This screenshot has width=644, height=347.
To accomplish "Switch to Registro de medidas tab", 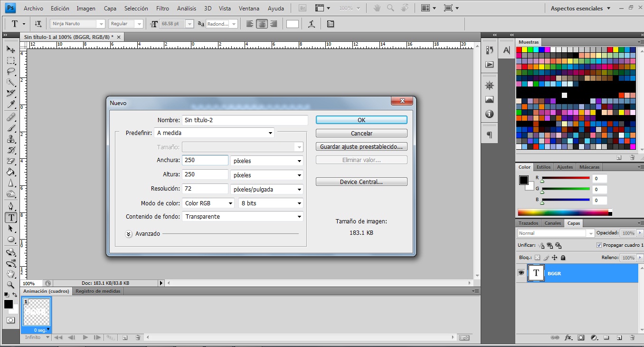I will pos(98,291).
